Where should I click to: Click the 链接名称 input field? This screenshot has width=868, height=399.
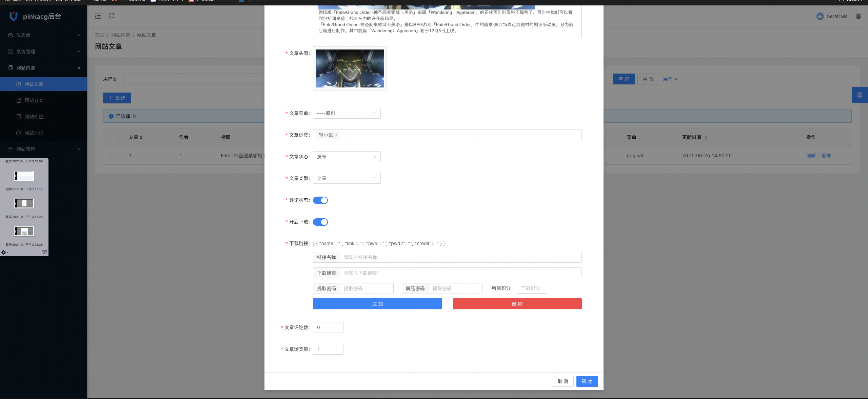(x=460, y=257)
